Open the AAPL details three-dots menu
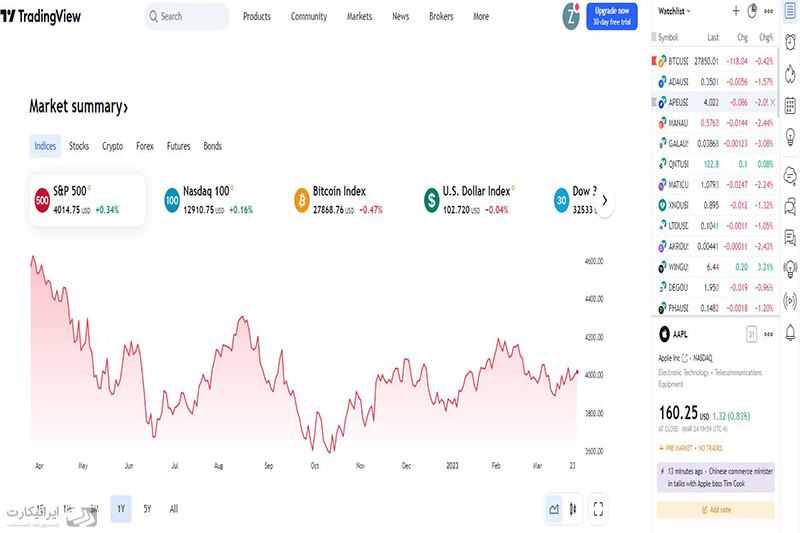 point(768,335)
